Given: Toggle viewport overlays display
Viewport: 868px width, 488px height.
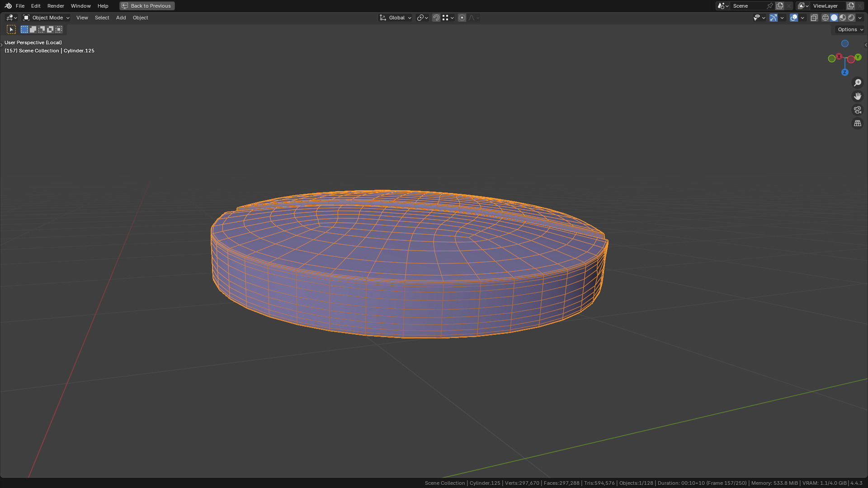Looking at the screenshot, I should point(794,18).
